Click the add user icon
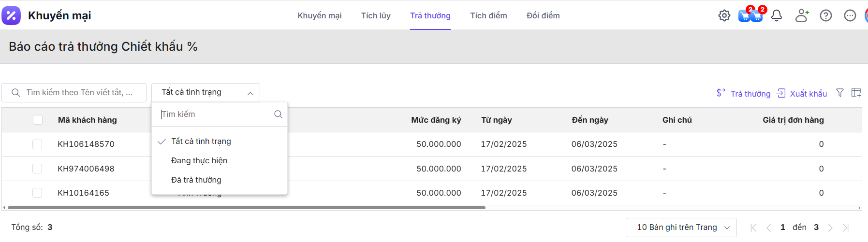Image resolution: width=868 pixels, height=242 pixels. click(x=802, y=15)
